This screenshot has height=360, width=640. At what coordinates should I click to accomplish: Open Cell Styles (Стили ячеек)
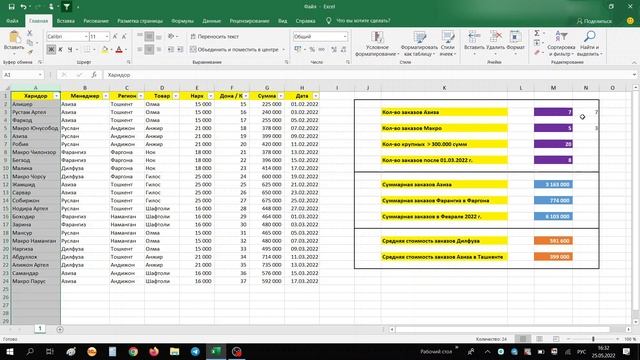(x=448, y=43)
